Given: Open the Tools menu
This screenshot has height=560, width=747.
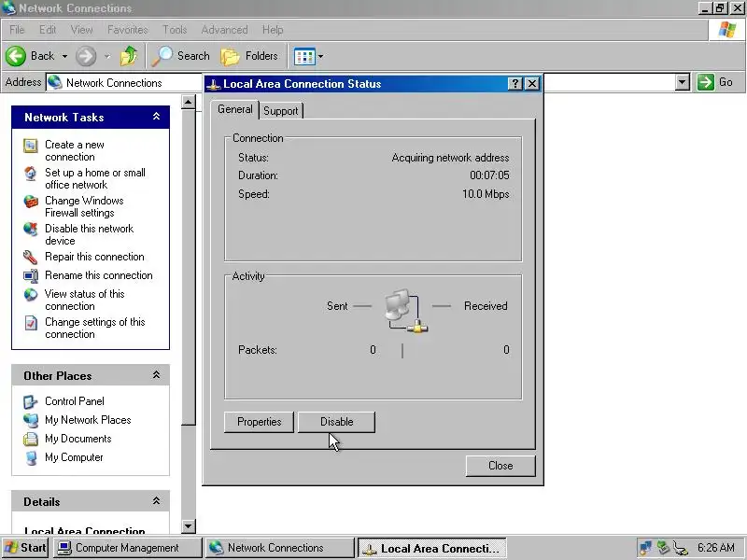Looking at the screenshot, I should click(x=175, y=30).
